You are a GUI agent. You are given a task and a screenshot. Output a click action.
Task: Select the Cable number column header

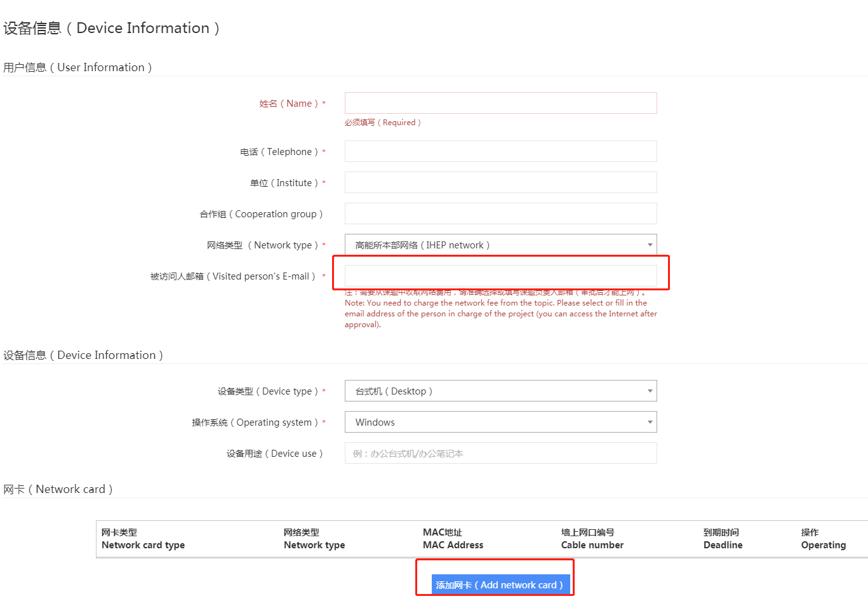(592, 539)
